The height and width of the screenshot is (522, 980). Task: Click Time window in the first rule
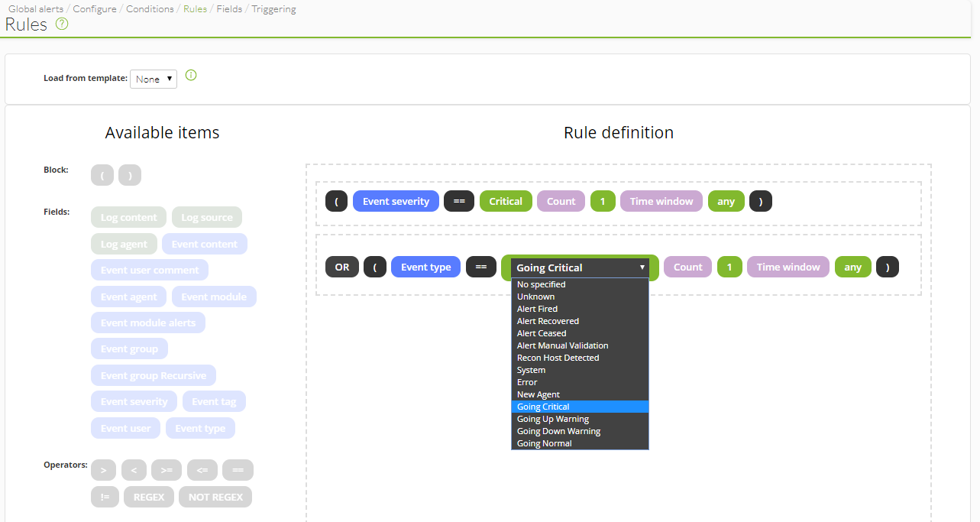pos(661,202)
